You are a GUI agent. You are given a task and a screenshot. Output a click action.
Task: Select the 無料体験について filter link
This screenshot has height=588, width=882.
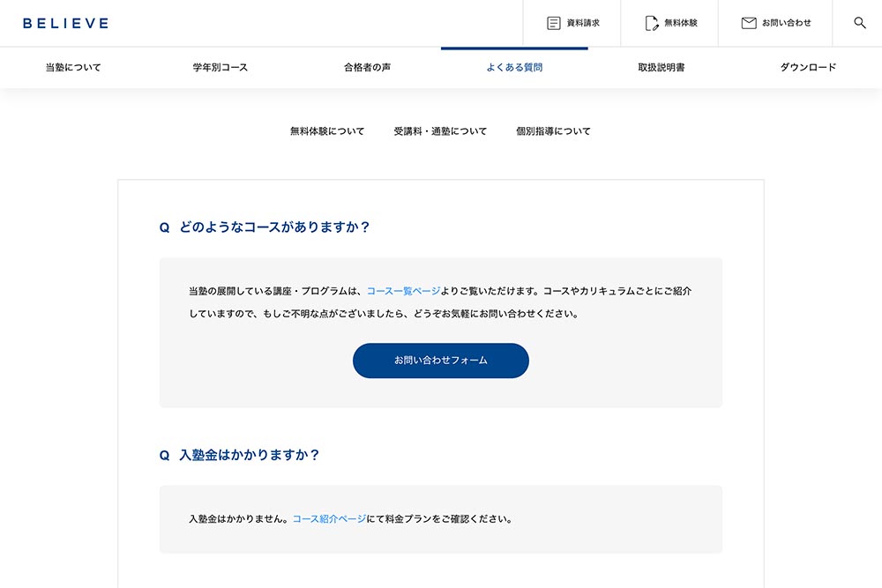coord(325,130)
